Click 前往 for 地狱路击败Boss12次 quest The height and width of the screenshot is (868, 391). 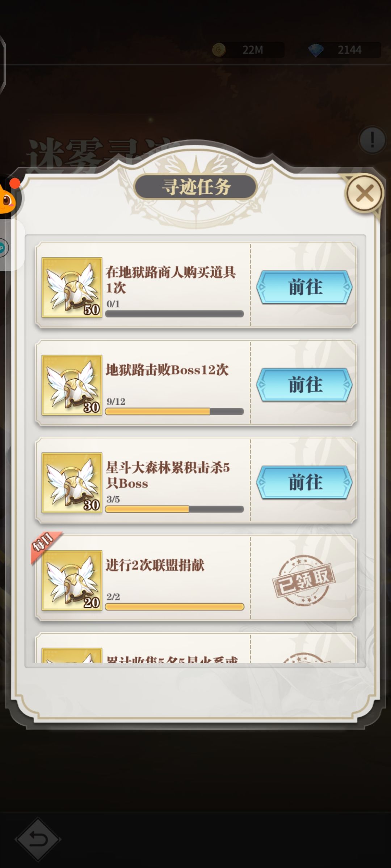304,385
